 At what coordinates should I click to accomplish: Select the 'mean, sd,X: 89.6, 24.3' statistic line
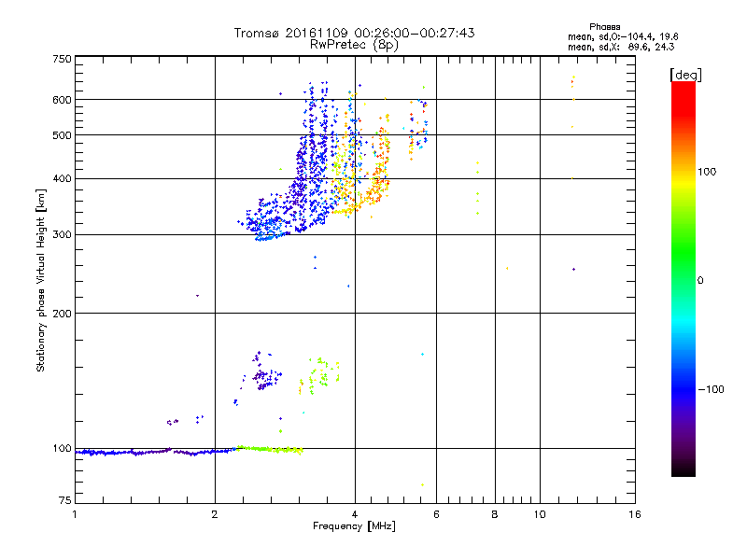point(621,47)
